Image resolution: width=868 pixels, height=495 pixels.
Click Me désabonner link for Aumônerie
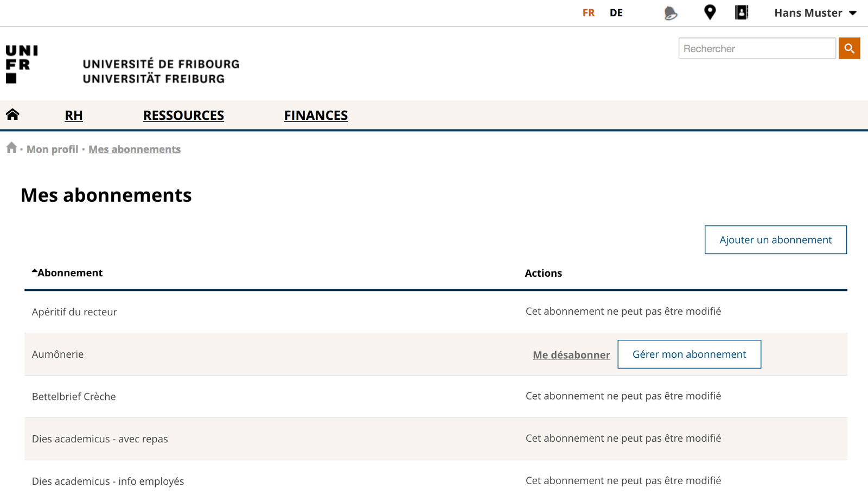coord(571,355)
